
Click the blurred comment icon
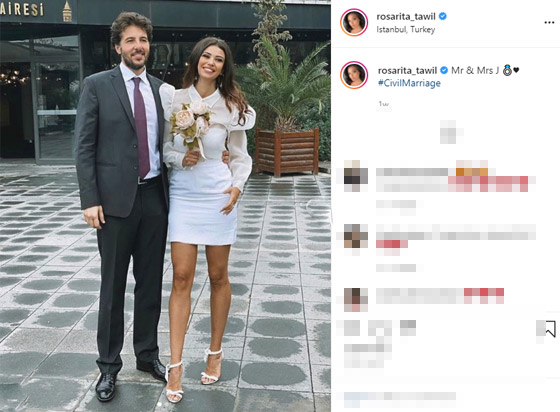[380, 328]
